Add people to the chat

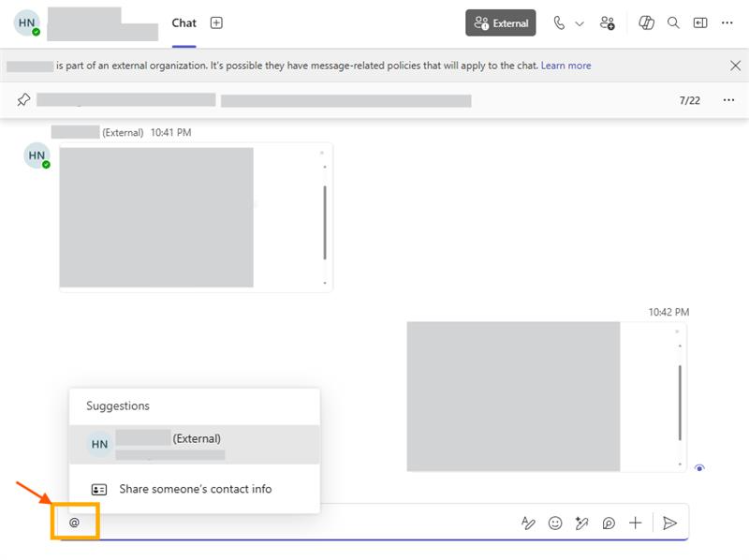pyautogui.click(x=608, y=22)
